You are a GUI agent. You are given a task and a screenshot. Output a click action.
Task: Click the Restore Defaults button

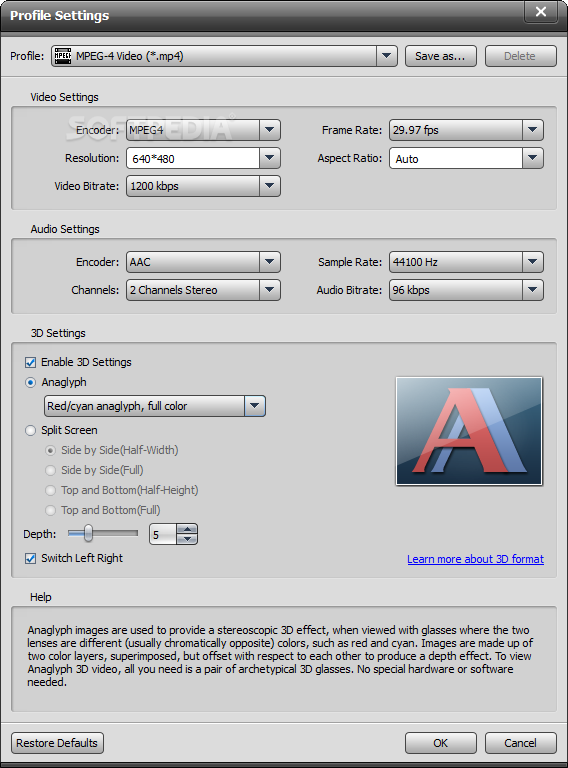tap(57, 743)
